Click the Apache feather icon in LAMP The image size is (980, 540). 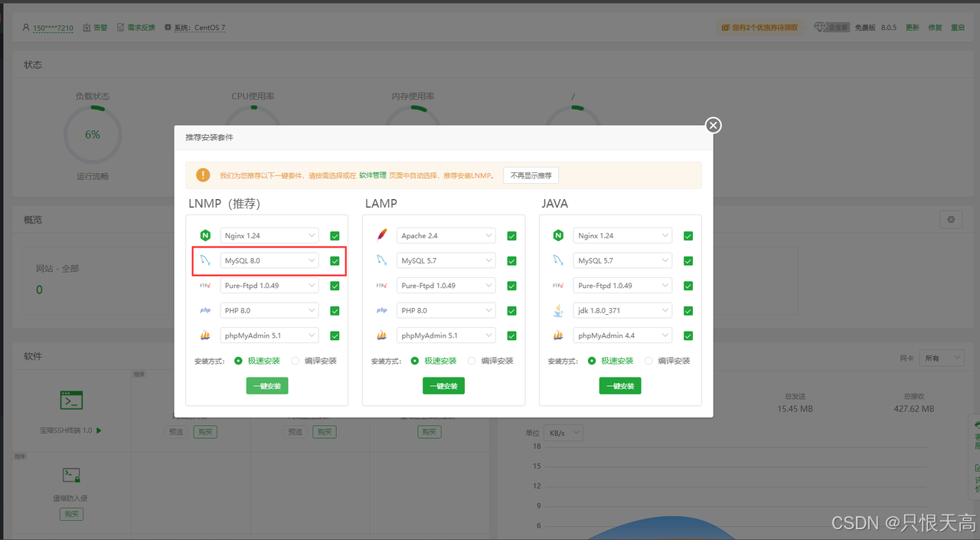pyautogui.click(x=382, y=235)
